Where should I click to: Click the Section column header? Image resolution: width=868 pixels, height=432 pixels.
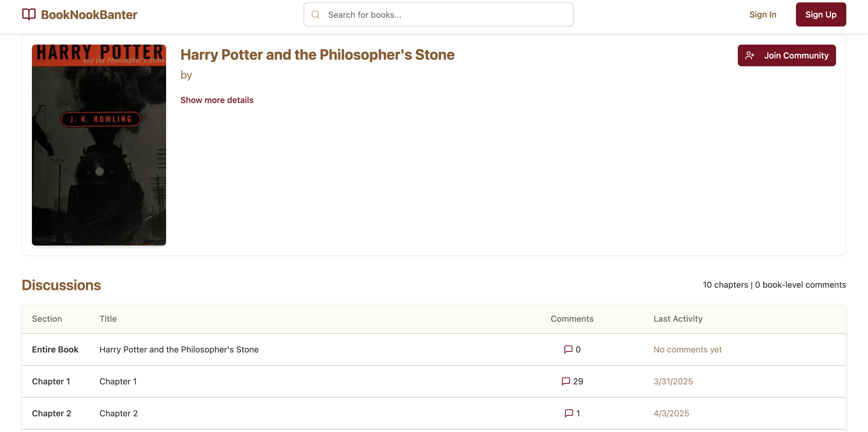47,318
